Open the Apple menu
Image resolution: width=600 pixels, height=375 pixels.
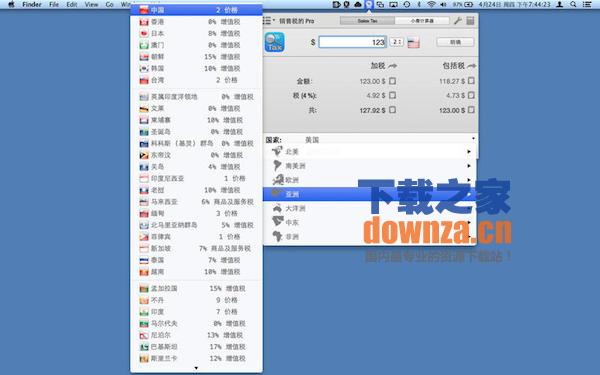11,5
